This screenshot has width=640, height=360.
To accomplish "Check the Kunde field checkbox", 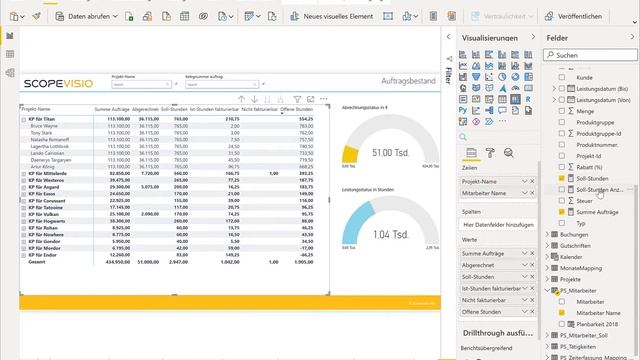I will (562, 77).
